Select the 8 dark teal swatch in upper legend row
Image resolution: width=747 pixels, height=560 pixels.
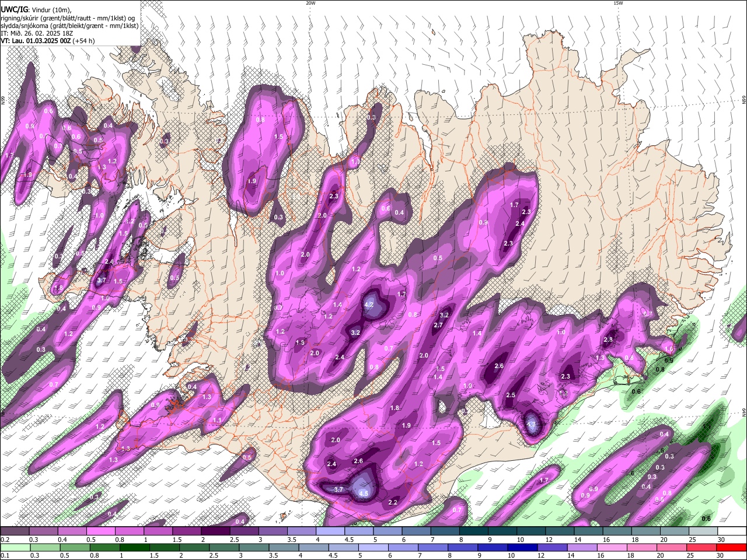click(474, 531)
